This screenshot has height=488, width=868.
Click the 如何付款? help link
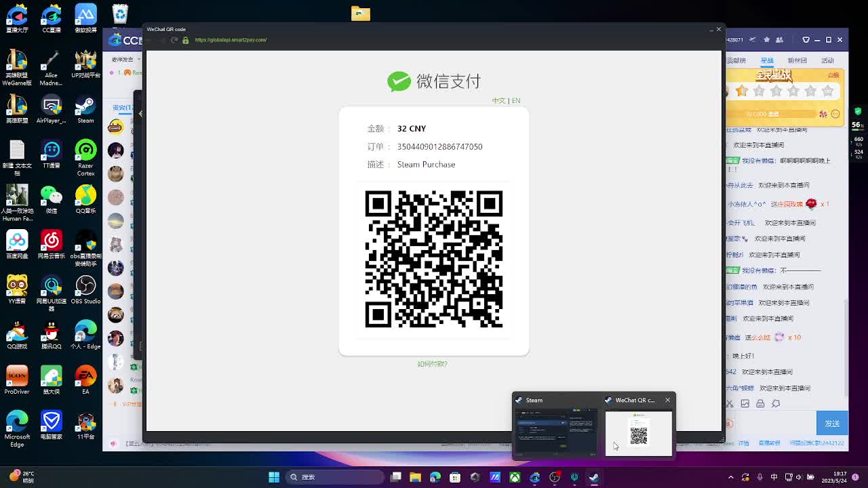[x=433, y=364]
